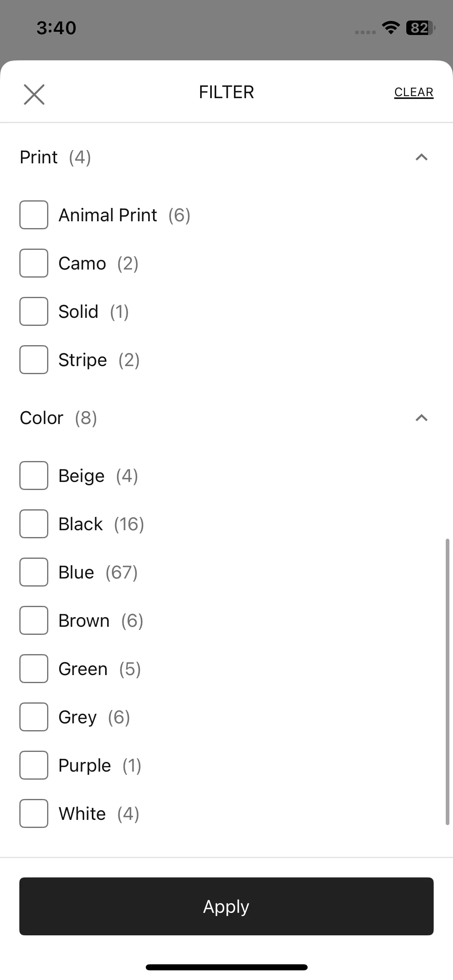Choose the Blue (67) checkbox
This screenshot has height=980, width=453.
point(34,572)
